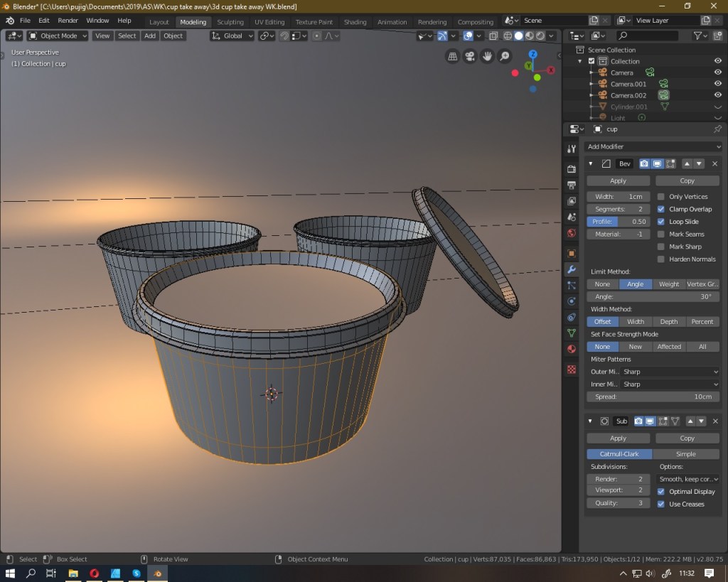Click the bevel Angle value field
This screenshot has width=728, height=582.
pos(653,296)
